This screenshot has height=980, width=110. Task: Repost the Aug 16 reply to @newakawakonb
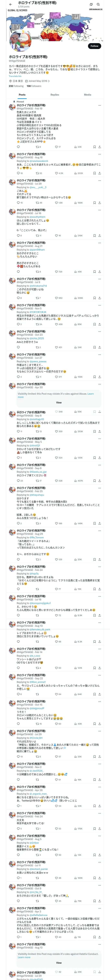coord(37,173)
